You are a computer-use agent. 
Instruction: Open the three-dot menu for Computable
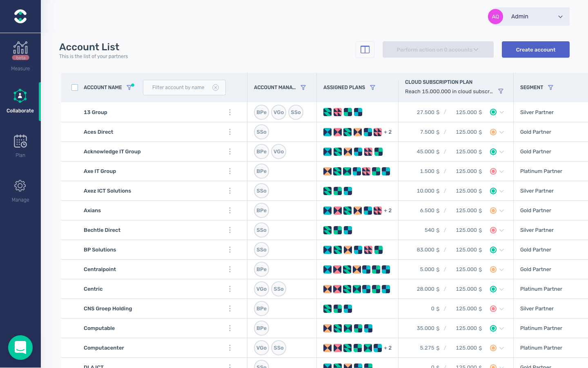[x=230, y=328]
